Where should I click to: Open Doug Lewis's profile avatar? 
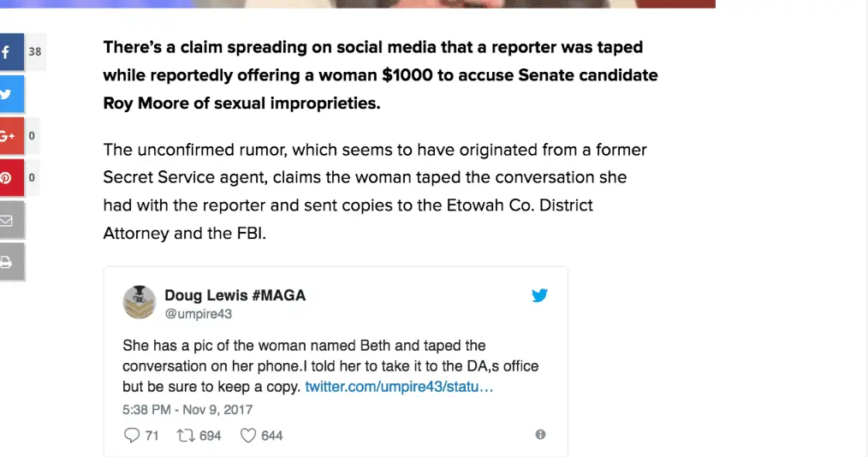click(140, 302)
